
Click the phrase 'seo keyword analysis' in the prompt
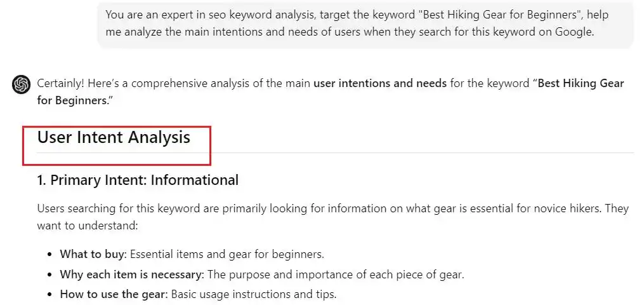click(x=262, y=15)
